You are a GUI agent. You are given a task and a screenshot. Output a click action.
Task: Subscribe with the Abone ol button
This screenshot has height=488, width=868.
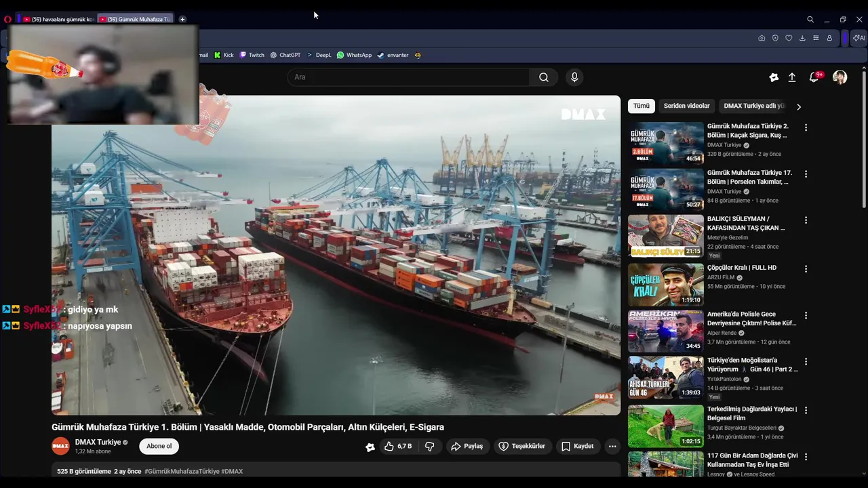coord(159,446)
